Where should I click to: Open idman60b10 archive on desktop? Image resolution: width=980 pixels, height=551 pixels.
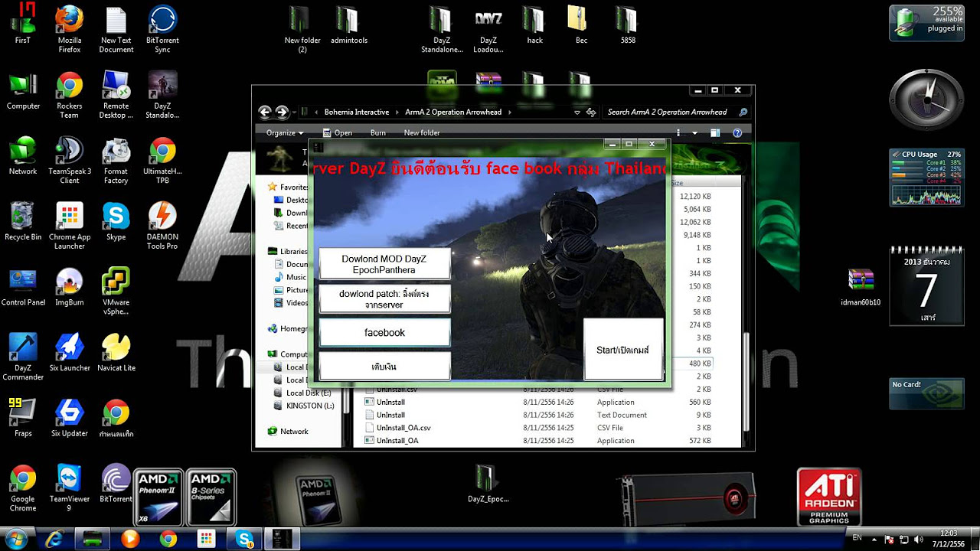click(861, 287)
